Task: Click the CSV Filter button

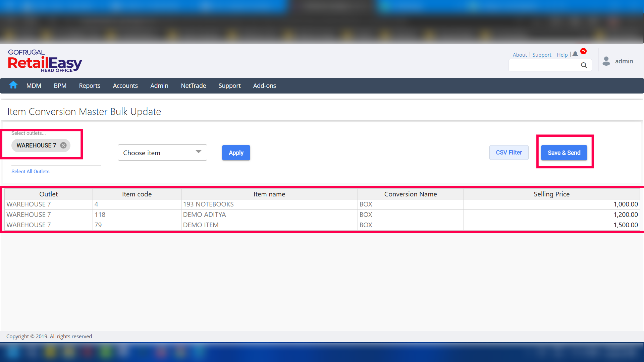Action: pos(508,153)
